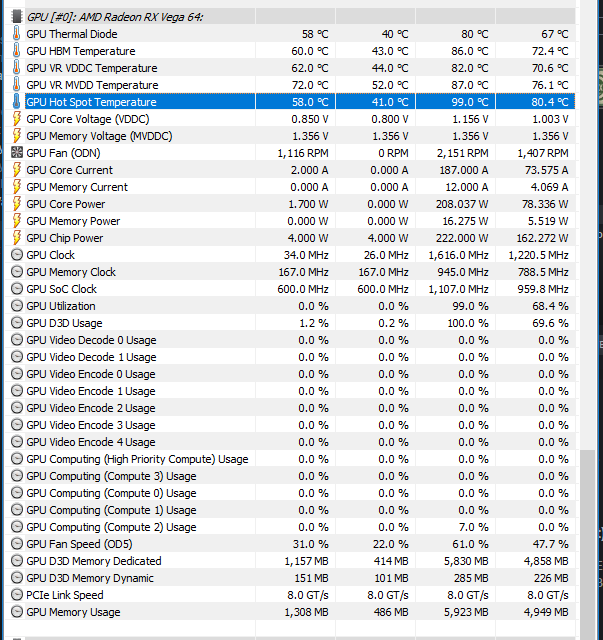
Task: Select the GPU VR VDDC Temperature label
Action: (x=92, y=68)
